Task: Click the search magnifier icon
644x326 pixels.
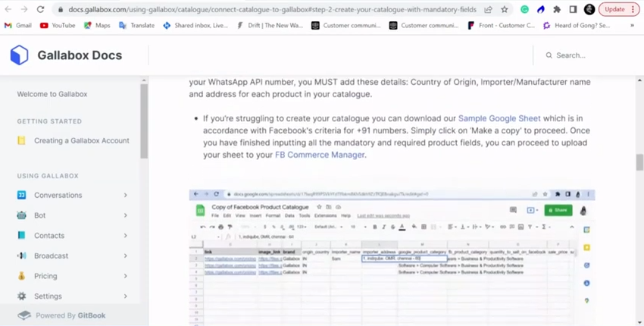Action: tap(549, 55)
